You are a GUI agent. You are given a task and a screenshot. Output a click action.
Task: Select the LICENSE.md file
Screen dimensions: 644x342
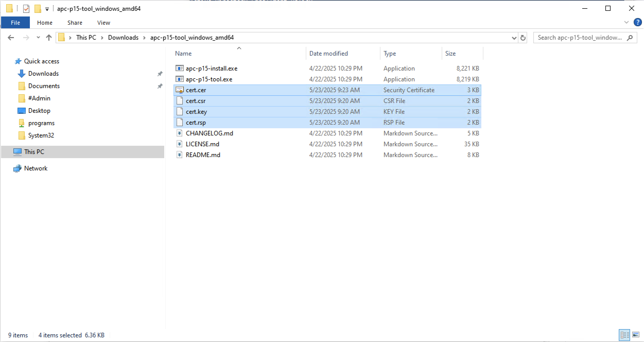(327, 144)
